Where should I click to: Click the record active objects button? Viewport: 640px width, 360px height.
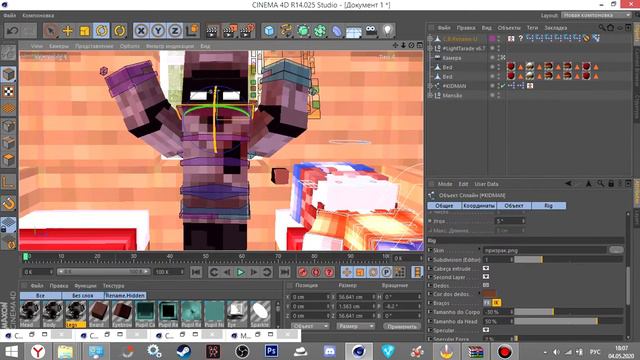(302, 272)
